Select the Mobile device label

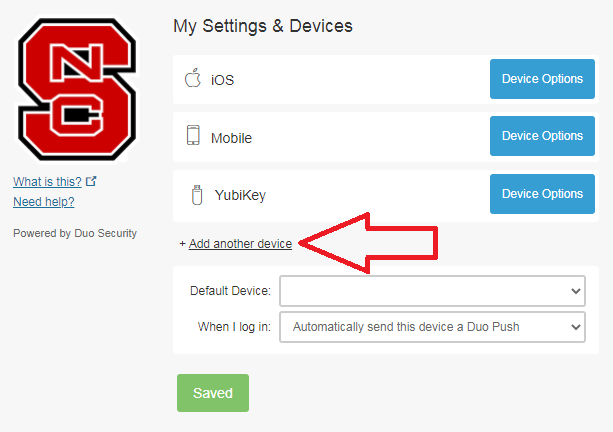tap(231, 137)
